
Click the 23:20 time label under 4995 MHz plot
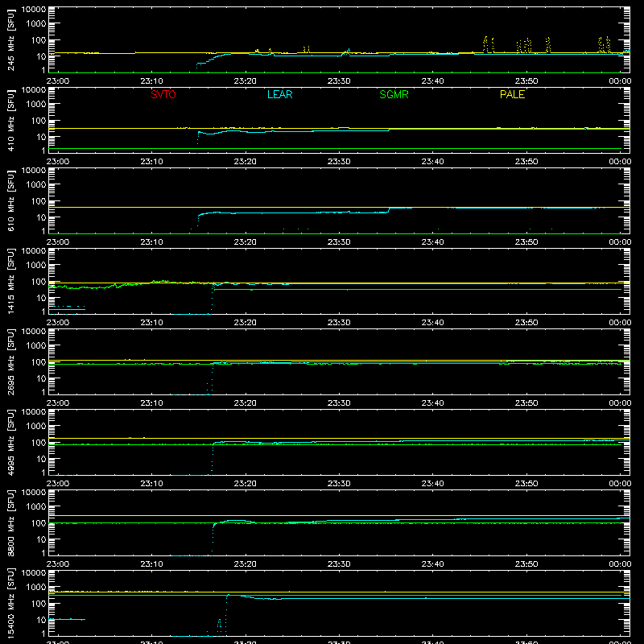(246, 484)
